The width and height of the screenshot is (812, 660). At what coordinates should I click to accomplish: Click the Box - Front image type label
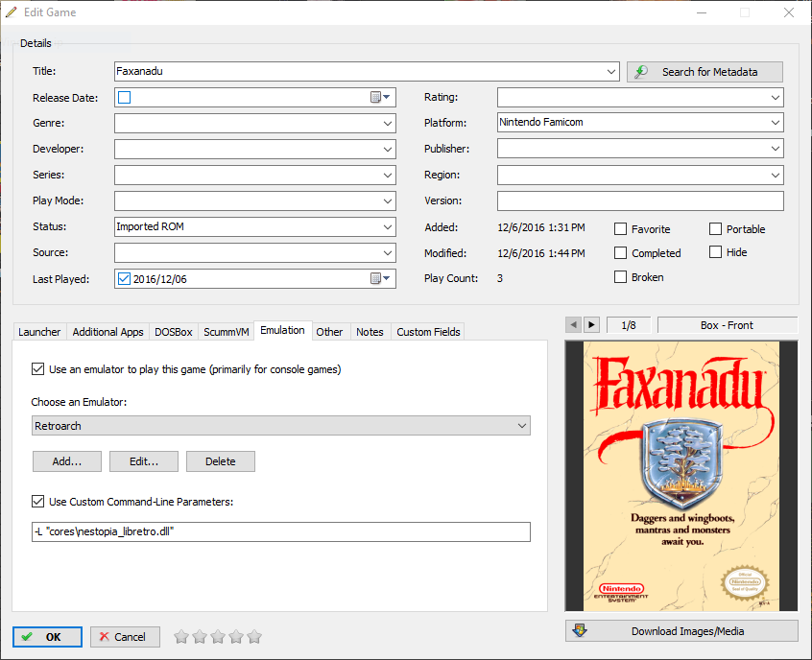(x=728, y=325)
